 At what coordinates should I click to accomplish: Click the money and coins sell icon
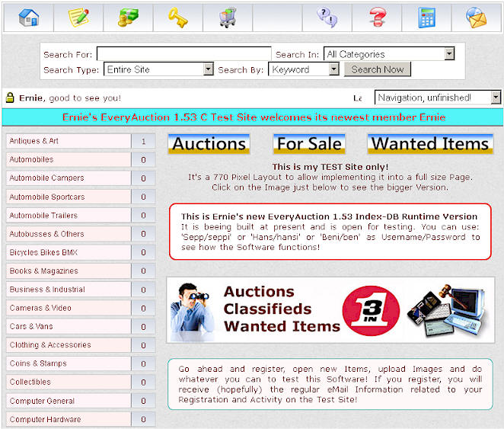(x=128, y=18)
